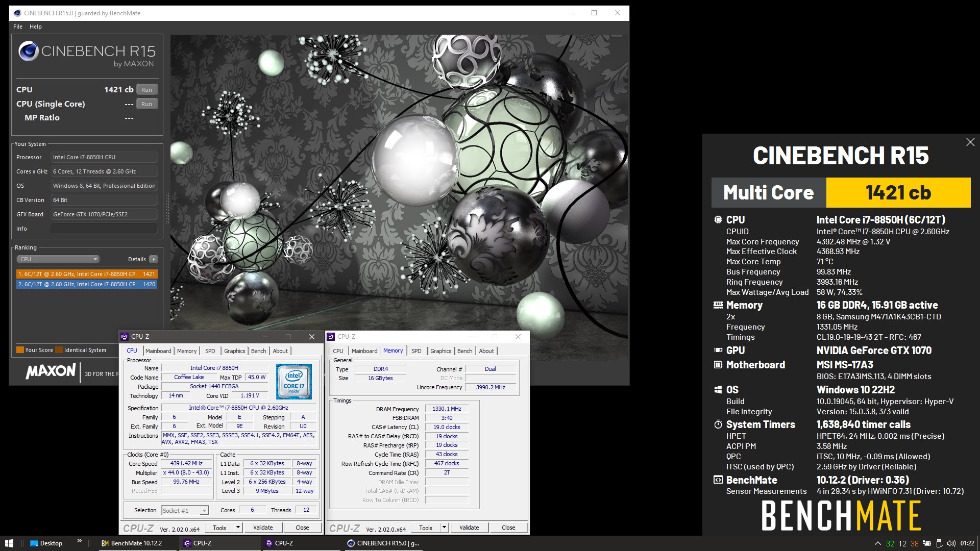The width and height of the screenshot is (980, 551).
Task: Click the Desktop toolbar icon on the taskbar
Action: point(34,543)
